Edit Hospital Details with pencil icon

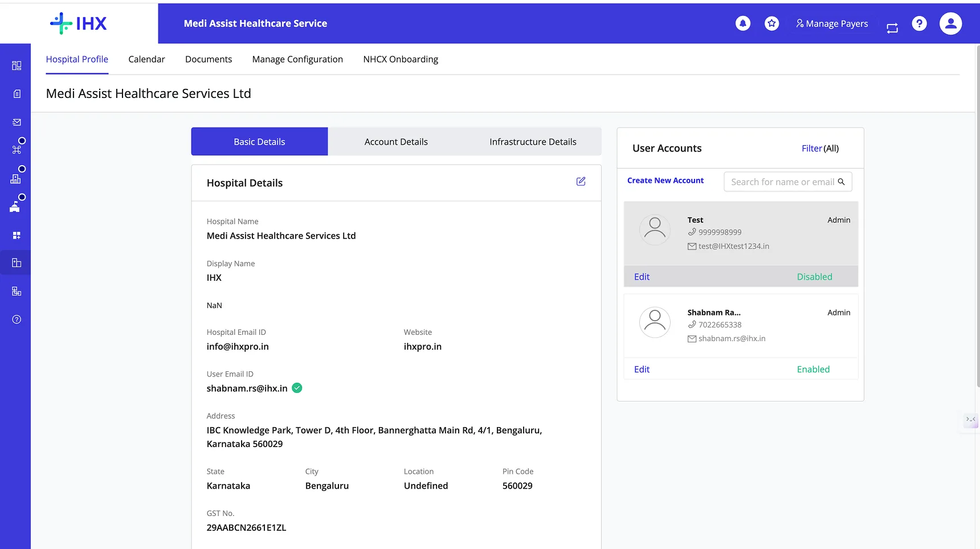pyautogui.click(x=581, y=181)
